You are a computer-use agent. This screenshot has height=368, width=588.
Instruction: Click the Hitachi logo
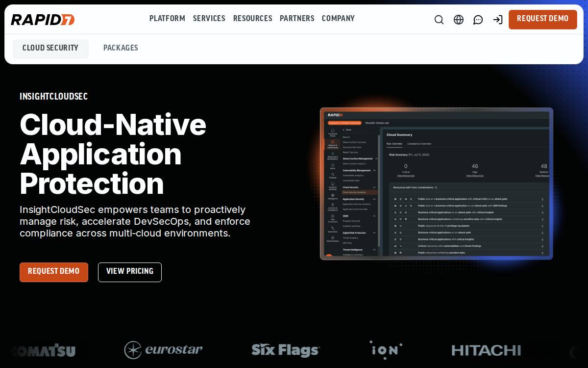(x=486, y=350)
